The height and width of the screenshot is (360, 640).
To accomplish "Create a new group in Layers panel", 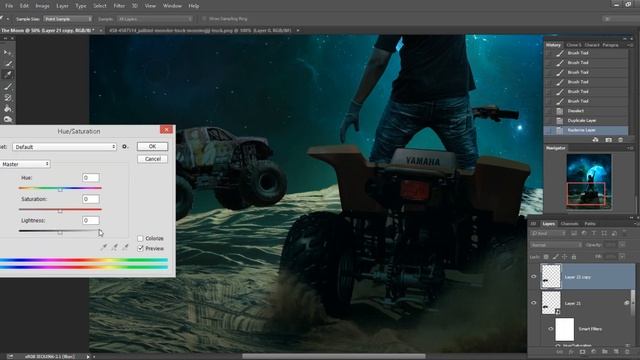I will pos(605,351).
